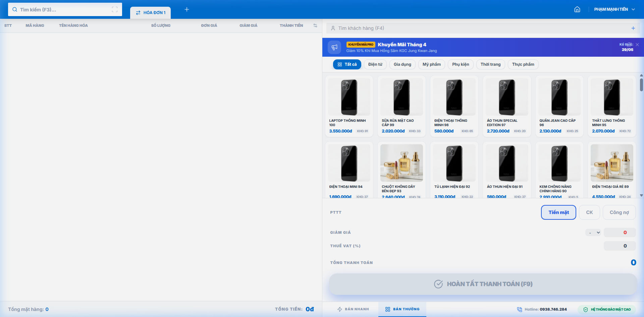Switch to the Điện tử category tab
The height and width of the screenshot is (317, 644).
coord(375,64)
